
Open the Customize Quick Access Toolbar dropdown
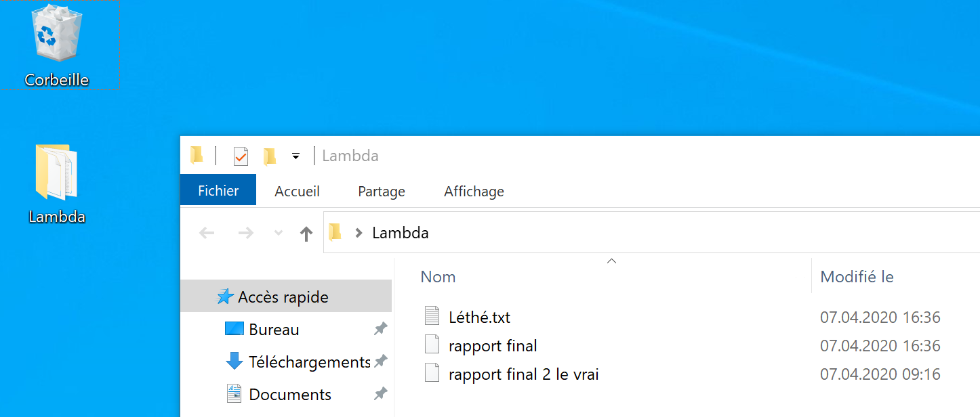tap(295, 156)
